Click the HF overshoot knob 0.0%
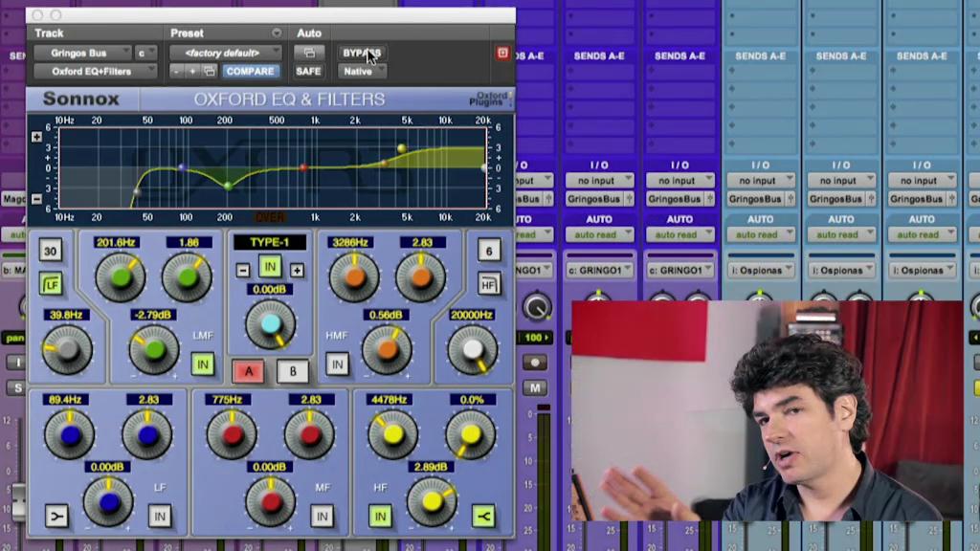The height and width of the screenshot is (551, 980). pyautogui.click(x=471, y=435)
